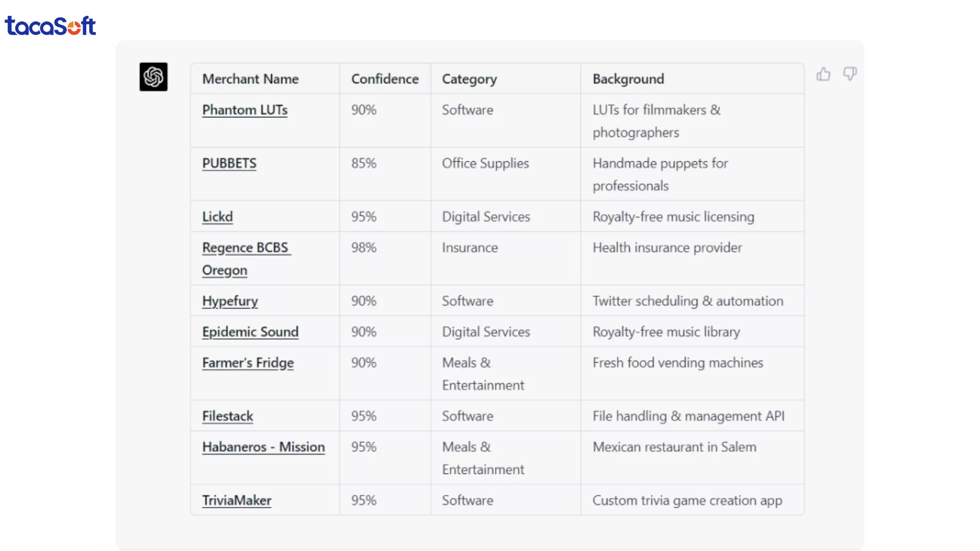Open the Phantom LUTs merchant link
The image size is (980, 551).
pos(244,110)
